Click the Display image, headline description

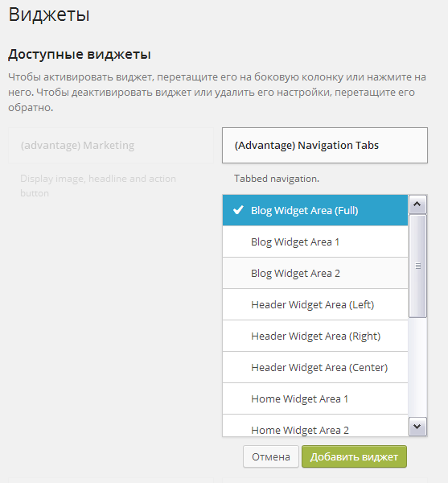coord(98,186)
